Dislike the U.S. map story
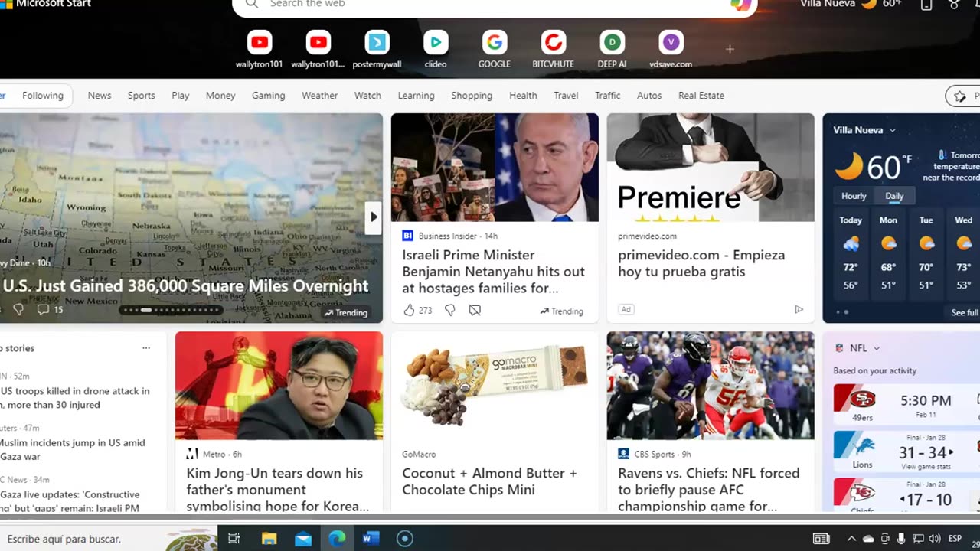Image resolution: width=980 pixels, height=551 pixels. 18,309
